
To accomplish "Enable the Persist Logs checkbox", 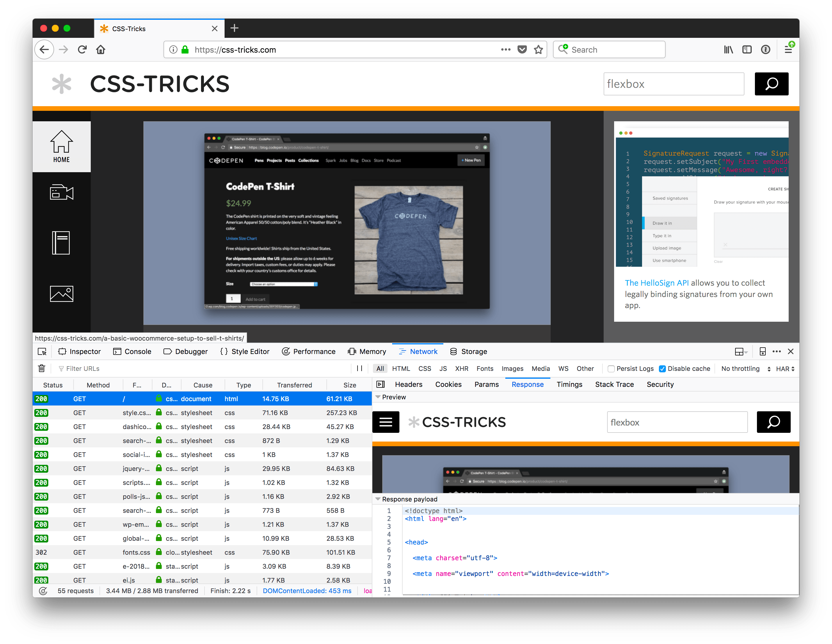I will click(x=611, y=369).
